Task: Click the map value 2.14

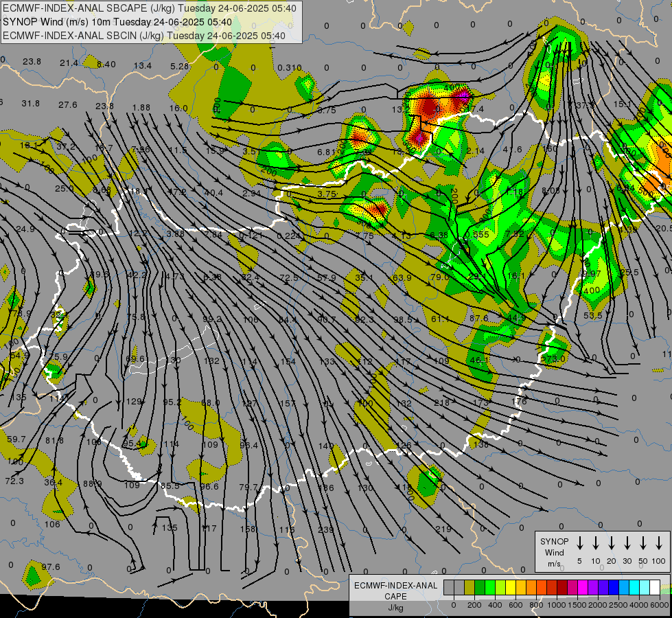Action: click(476, 151)
